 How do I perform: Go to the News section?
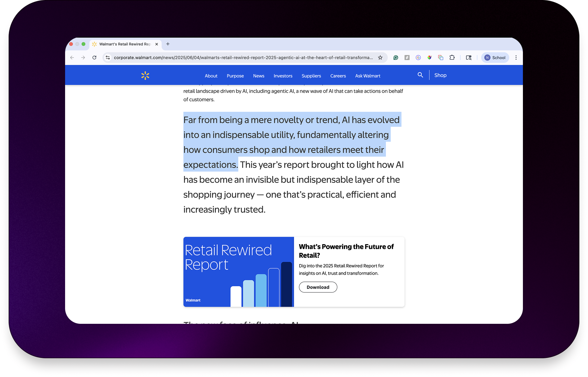pos(258,76)
